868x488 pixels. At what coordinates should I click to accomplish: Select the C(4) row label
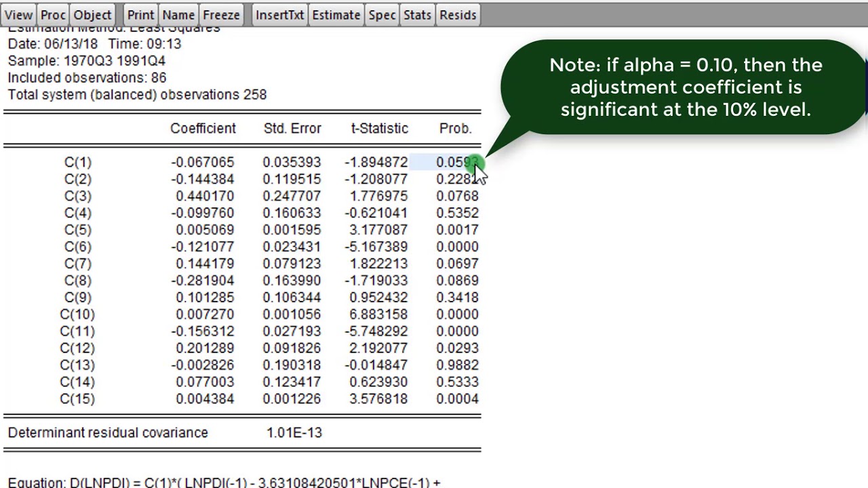pos(78,213)
